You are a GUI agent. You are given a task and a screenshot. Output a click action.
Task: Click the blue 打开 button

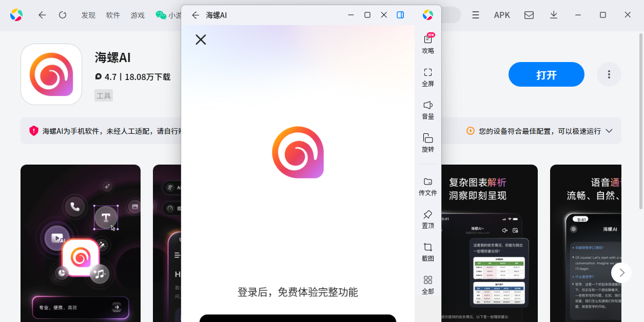click(x=547, y=74)
